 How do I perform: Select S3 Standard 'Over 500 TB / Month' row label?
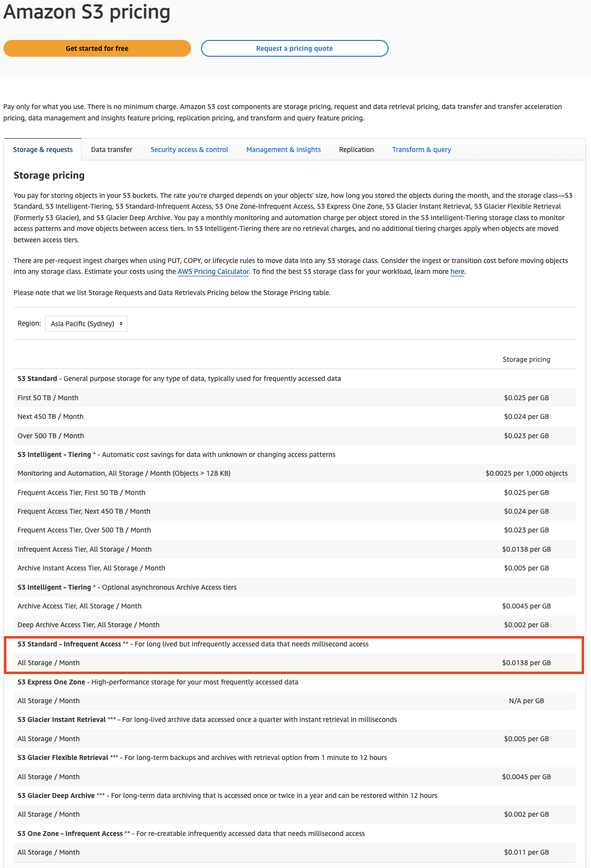tap(51, 436)
